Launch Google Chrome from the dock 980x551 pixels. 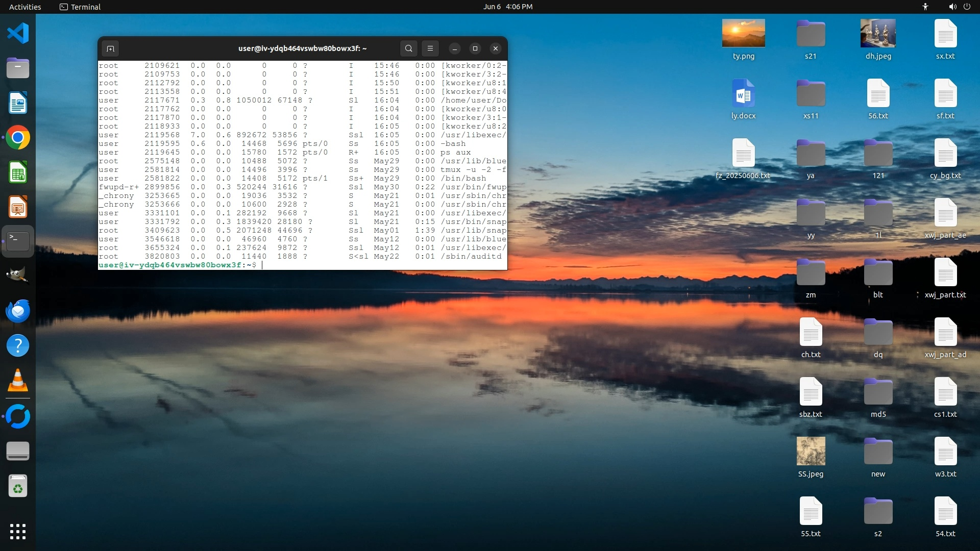[18, 138]
